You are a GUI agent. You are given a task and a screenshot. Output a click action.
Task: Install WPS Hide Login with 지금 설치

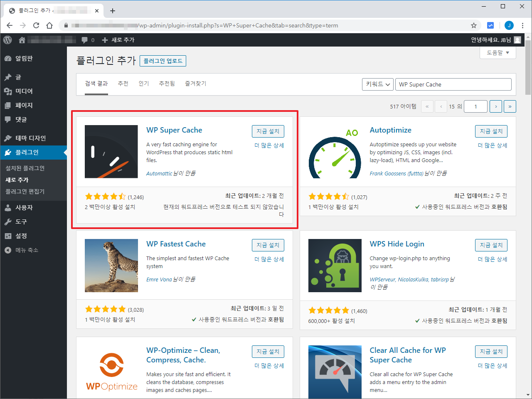click(x=491, y=245)
